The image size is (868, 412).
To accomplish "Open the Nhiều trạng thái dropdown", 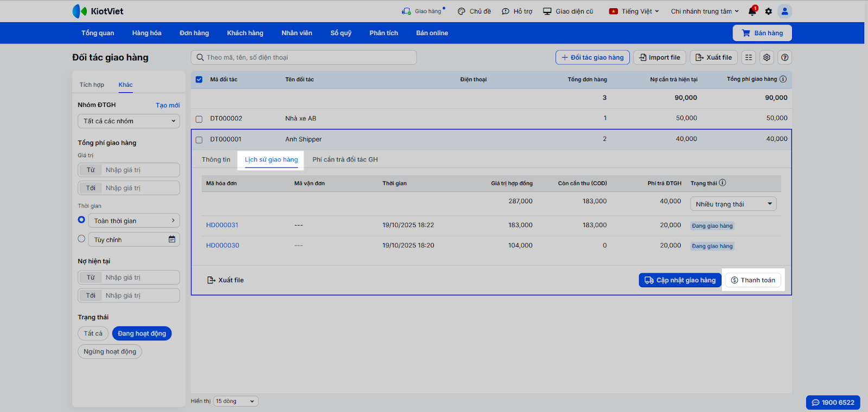I will pyautogui.click(x=733, y=204).
